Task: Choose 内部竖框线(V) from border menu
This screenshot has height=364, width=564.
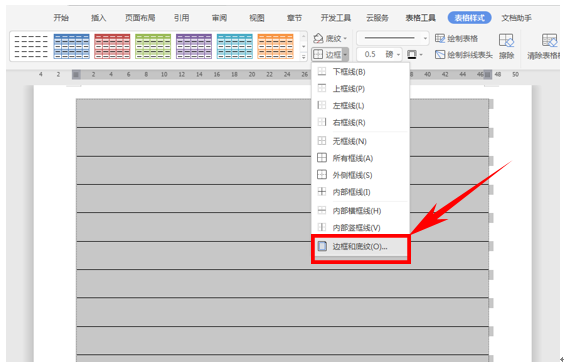Action: [x=360, y=227]
